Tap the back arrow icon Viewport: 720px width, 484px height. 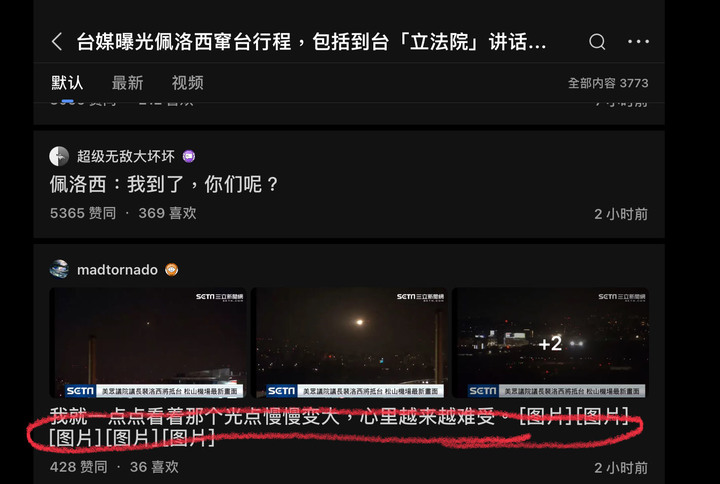click(57, 42)
